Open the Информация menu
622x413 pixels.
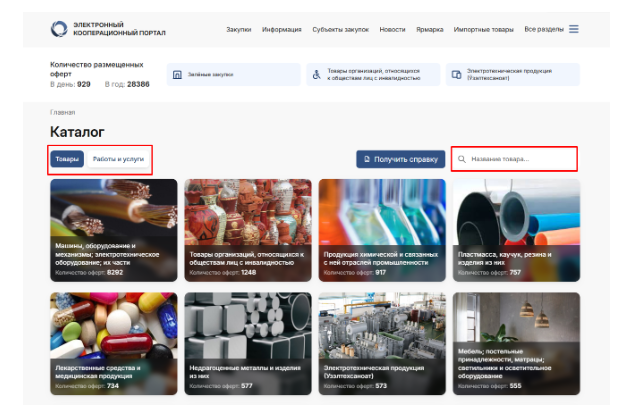coord(282,29)
